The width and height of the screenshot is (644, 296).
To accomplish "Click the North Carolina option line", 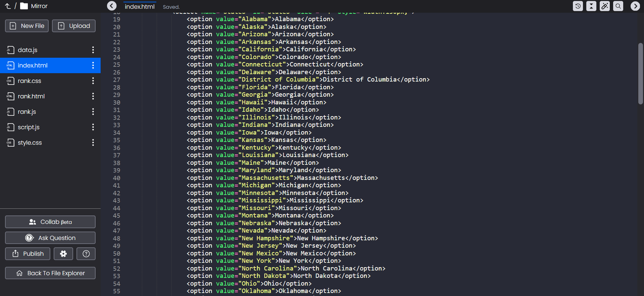I will click(286, 268).
